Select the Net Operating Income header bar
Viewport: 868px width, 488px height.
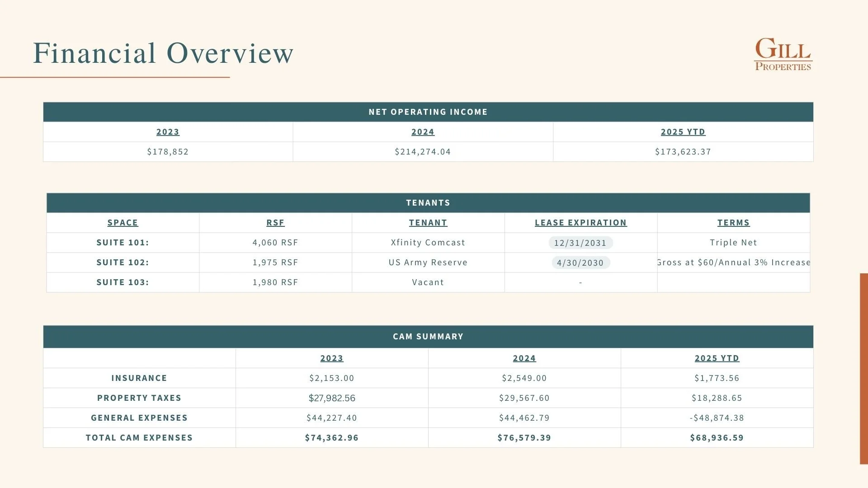(x=428, y=112)
